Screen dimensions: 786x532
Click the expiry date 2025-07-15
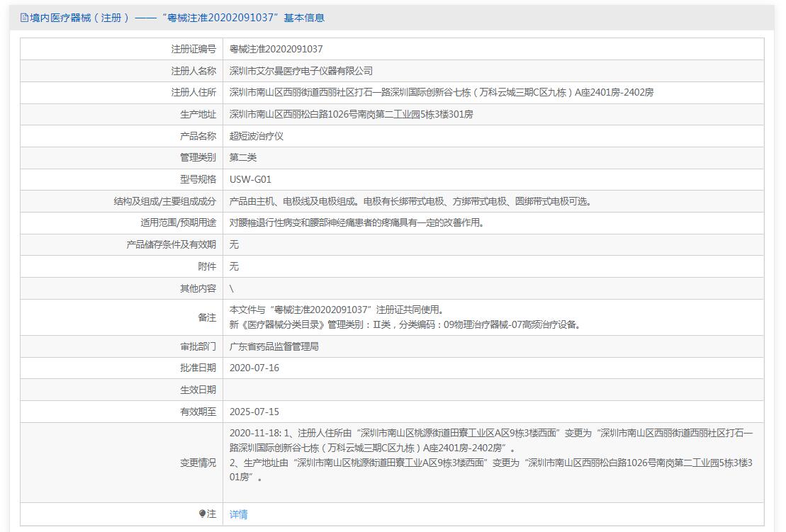tap(254, 412)
